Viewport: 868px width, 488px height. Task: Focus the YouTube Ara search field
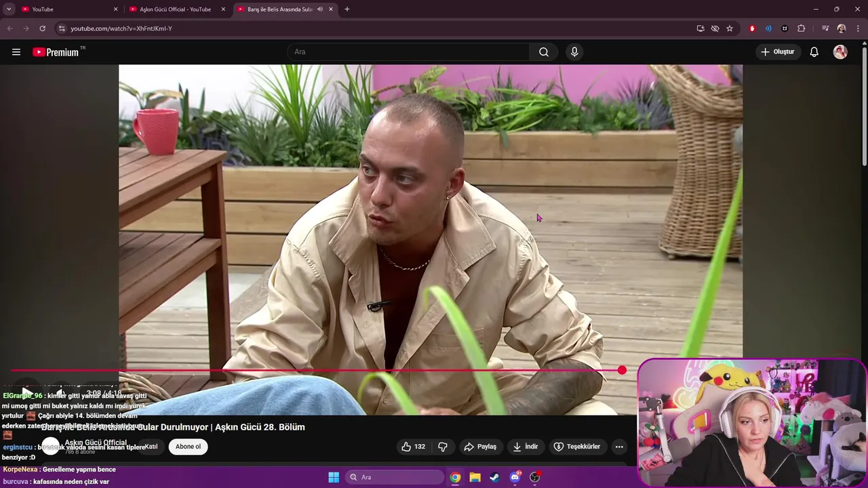409,52
